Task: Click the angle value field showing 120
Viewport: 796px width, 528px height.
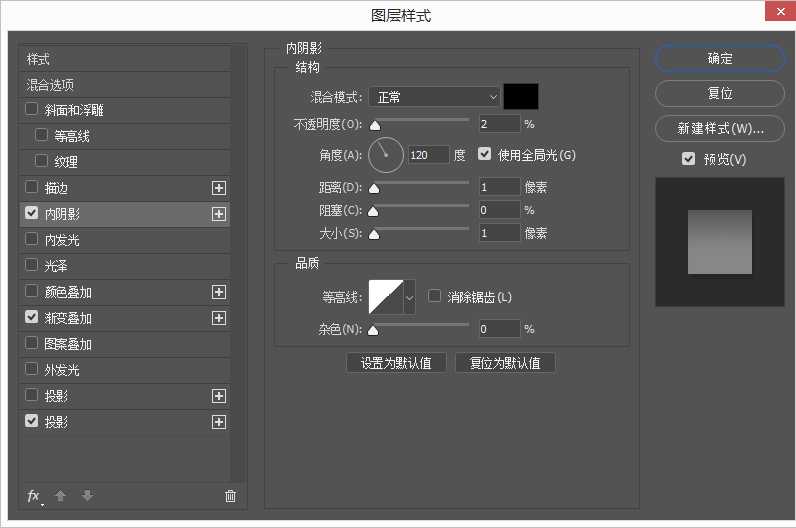Action: (x=428, y=155)
